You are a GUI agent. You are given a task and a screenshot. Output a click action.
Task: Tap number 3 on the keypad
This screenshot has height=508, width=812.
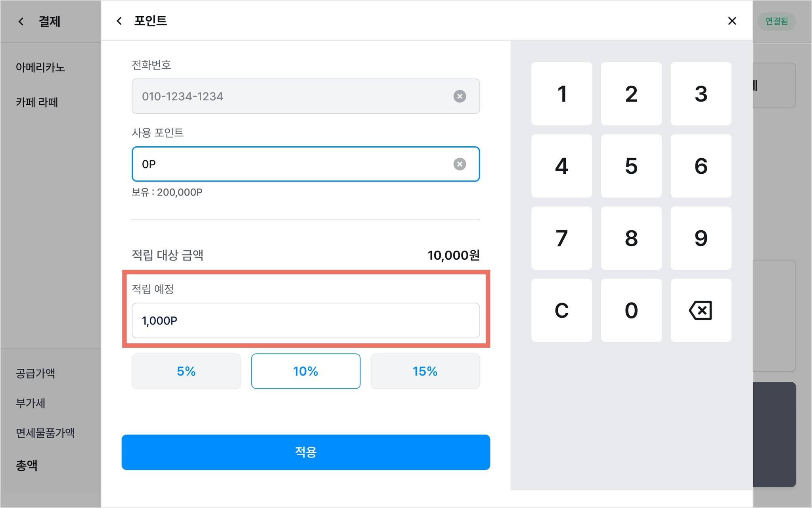tap(701, 94)
